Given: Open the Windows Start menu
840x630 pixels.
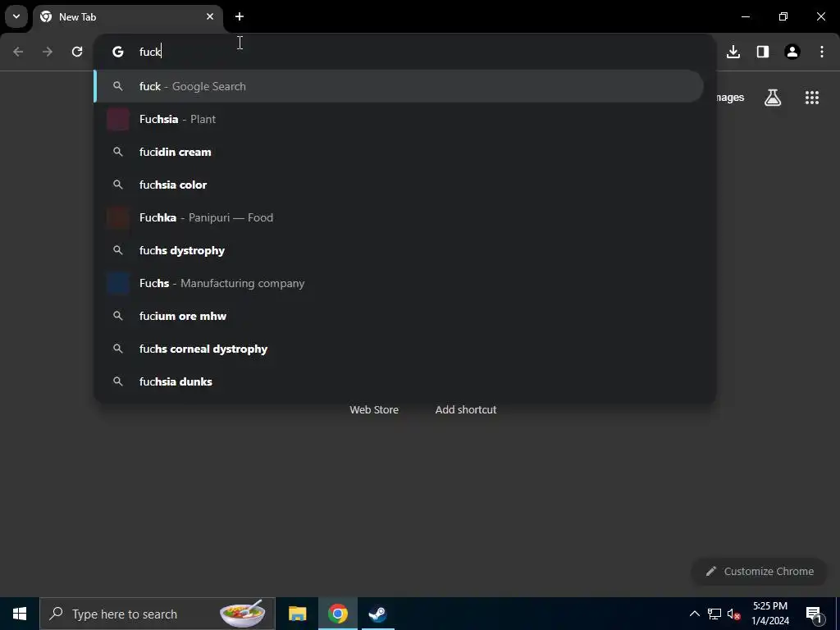Looking at the screenshot, I should click(20, 614).
